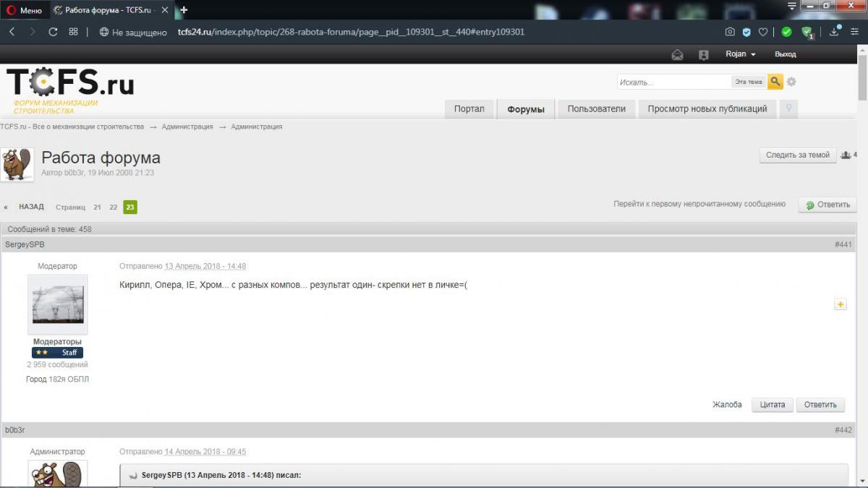The width and height of the screenshot is (868, 488).
Task: Jump to first page with « link
Action: [x=6, y=207]
